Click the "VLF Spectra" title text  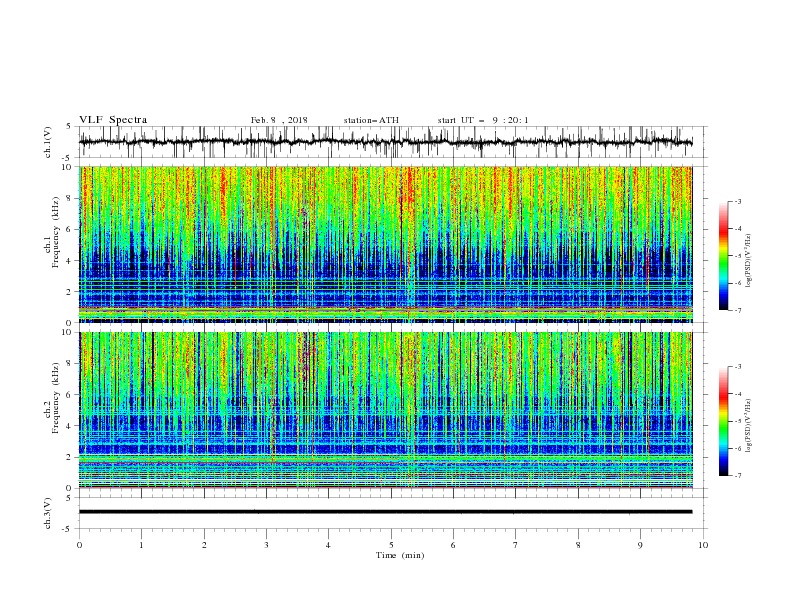[x=113, y=120]
